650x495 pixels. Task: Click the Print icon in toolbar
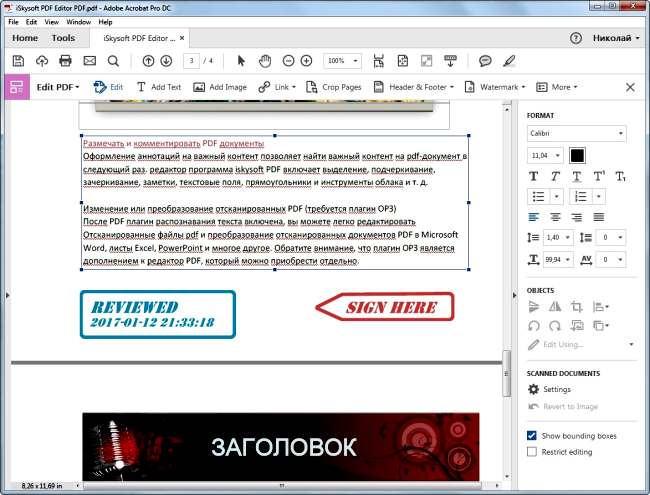click(x=66, y=61)
